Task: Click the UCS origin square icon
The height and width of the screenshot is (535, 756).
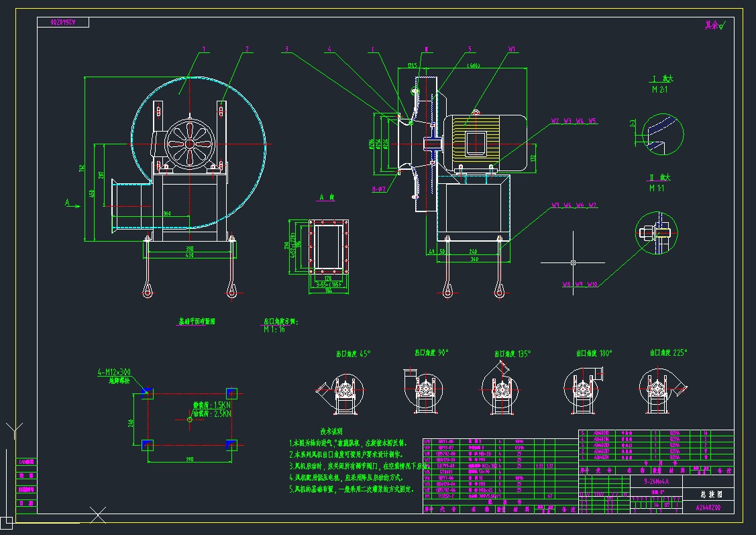Action: [6, 522]
